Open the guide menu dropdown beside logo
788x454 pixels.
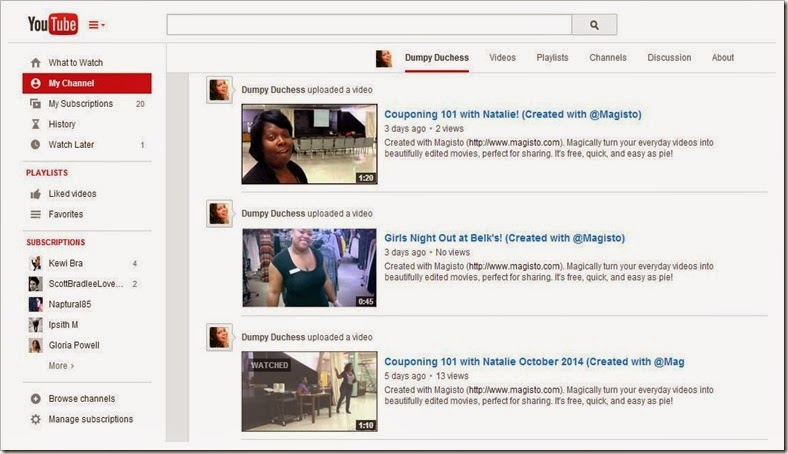click(x=97, y=25)
